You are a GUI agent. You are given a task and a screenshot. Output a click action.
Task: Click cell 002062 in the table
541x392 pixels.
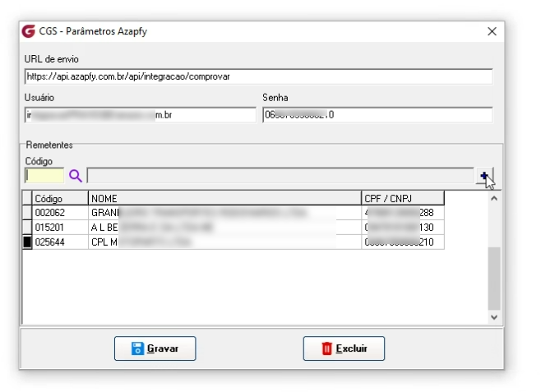pyautogui.click(x=60, y=212)
